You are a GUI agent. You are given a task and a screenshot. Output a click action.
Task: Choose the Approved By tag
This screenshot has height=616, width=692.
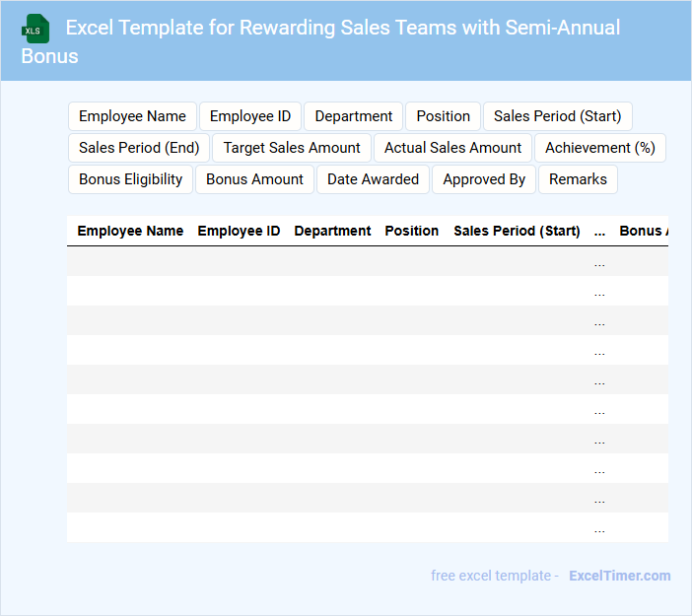(484, 179)
